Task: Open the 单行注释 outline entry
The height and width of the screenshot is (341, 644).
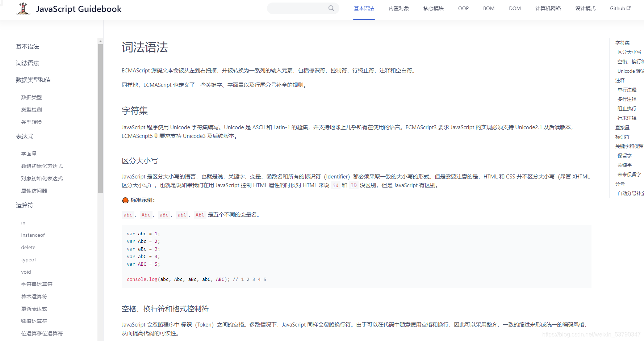Action: (x=627, y=89)
